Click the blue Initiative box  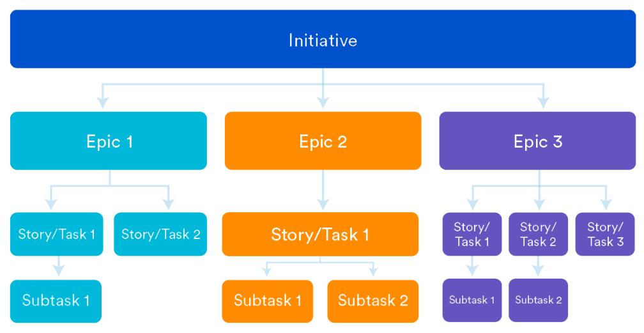[323, 39]
